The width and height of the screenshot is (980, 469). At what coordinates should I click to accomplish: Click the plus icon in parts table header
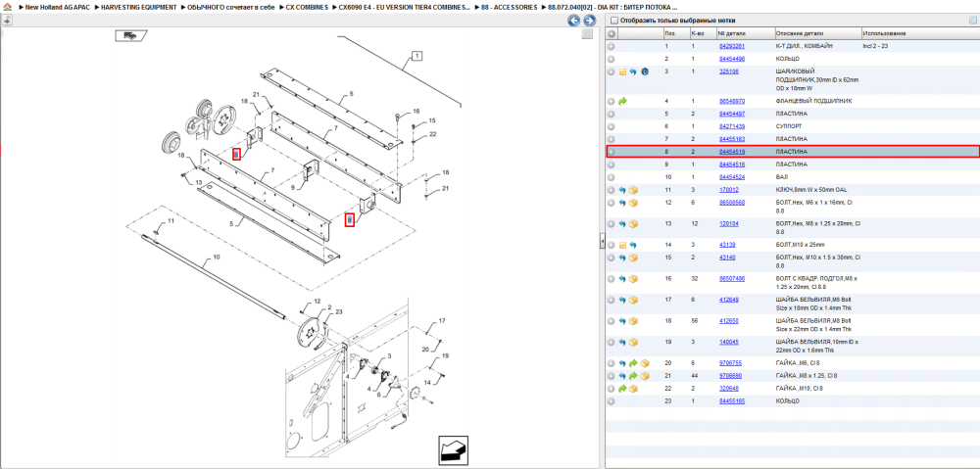(612, 33)
